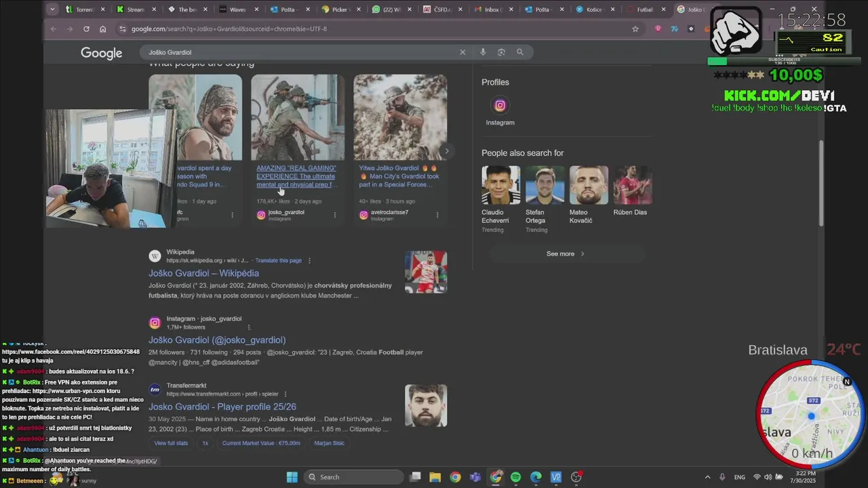Open File Explorer from taskbar

click(x=435, y=477)
